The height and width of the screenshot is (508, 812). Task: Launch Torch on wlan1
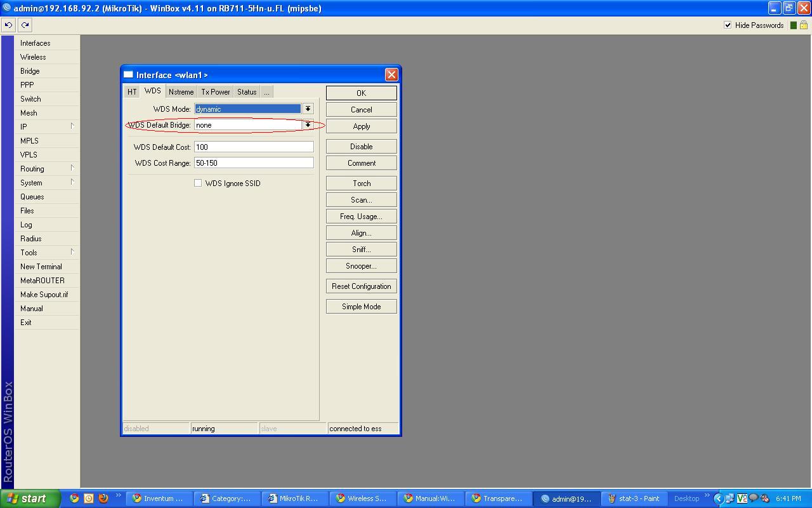point(362,184)
